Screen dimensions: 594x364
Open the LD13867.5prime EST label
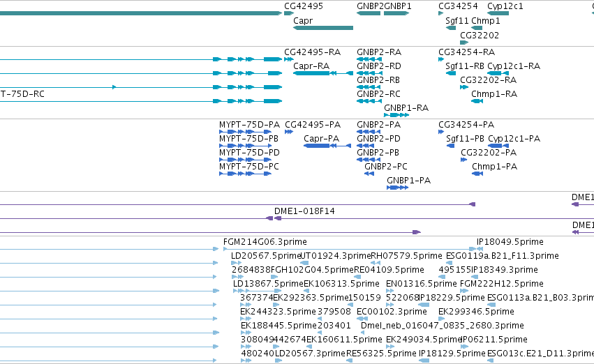pyautogui.click(x=268, y=284)
